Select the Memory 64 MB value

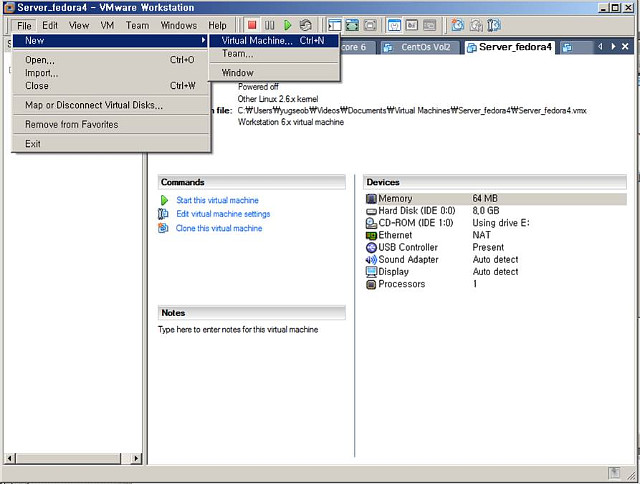pos(485,198)
